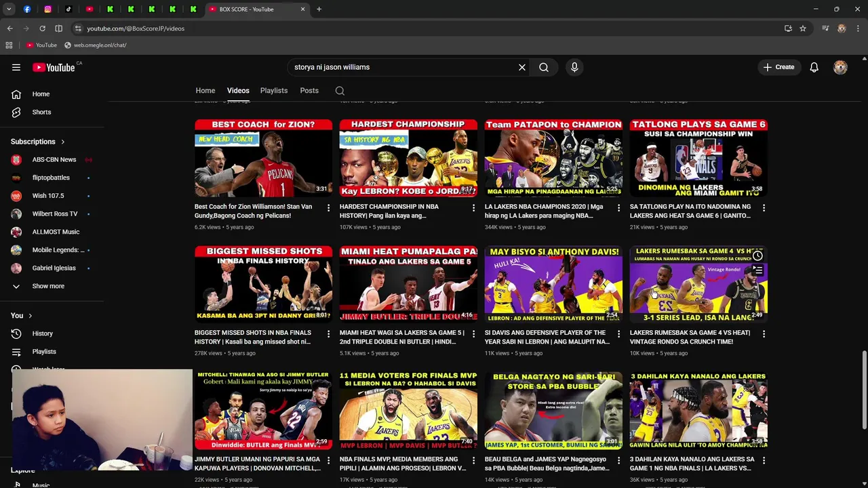This screenshot has height=488, width=868.
Task: Click the YouTube logo
Action: 54,67
